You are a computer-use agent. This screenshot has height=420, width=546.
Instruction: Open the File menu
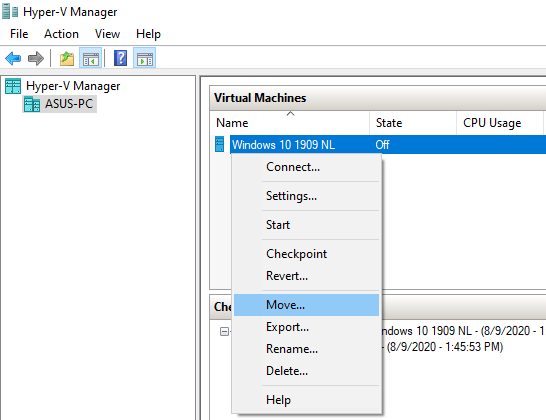19,34
